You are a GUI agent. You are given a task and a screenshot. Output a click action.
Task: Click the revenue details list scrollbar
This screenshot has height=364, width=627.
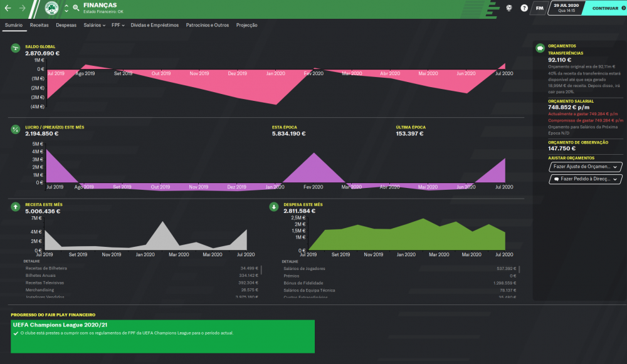(x=261, y=270)
